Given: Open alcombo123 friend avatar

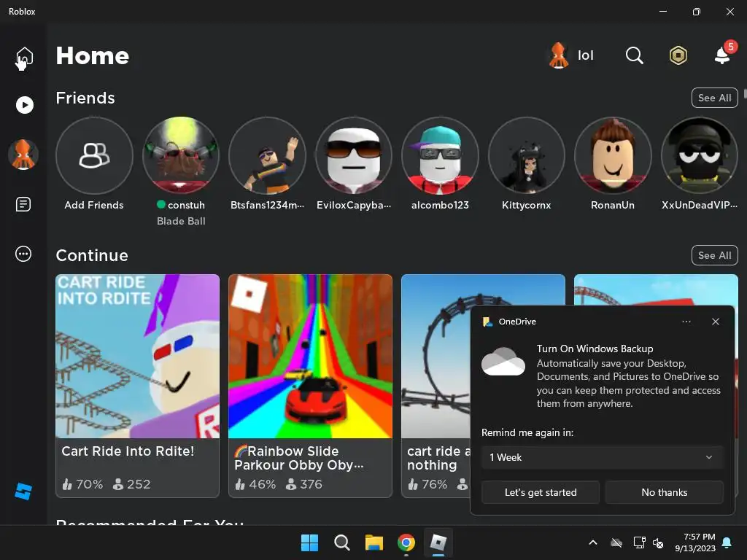Looking at the screenshot, I should tap(440, 156).
